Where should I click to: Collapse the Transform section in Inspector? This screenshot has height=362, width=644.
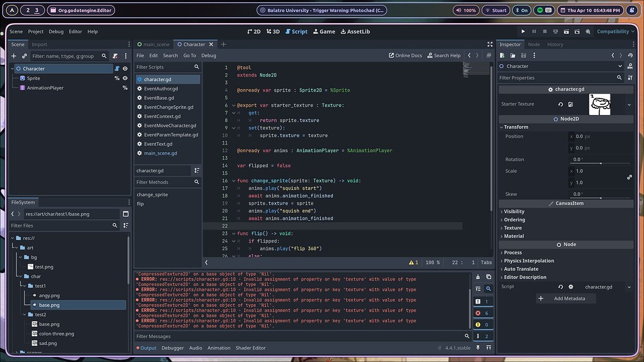516,127
